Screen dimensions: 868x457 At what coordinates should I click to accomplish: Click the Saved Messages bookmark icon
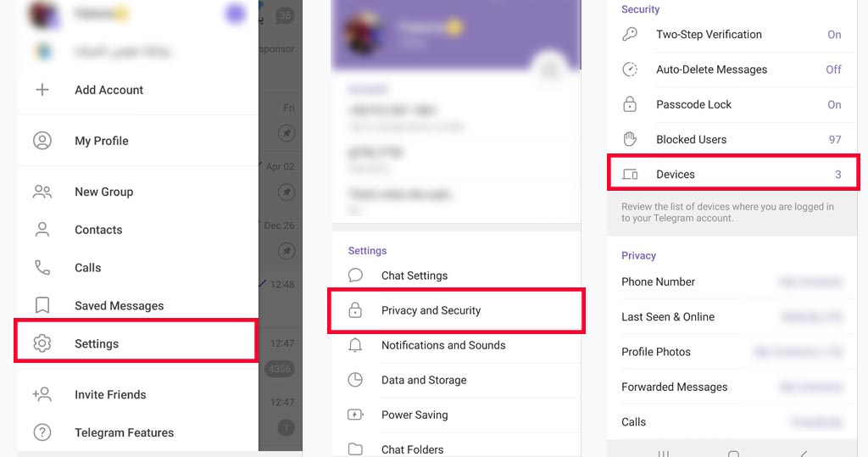(x=42, y=305)
